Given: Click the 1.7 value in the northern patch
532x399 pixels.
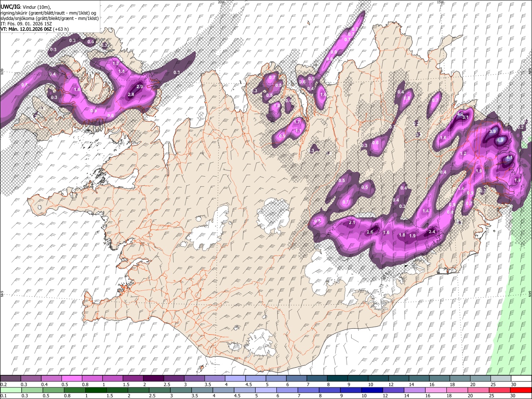Looking at the screenshot, I should click(x=297, y=122).
